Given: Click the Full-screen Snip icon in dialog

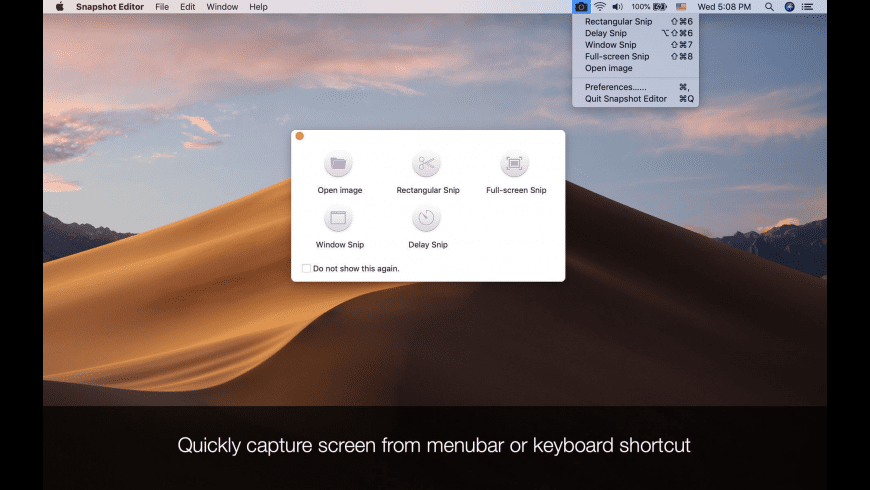Looking at the screenshot, I should pyautogui.click(x=515, y=164).
